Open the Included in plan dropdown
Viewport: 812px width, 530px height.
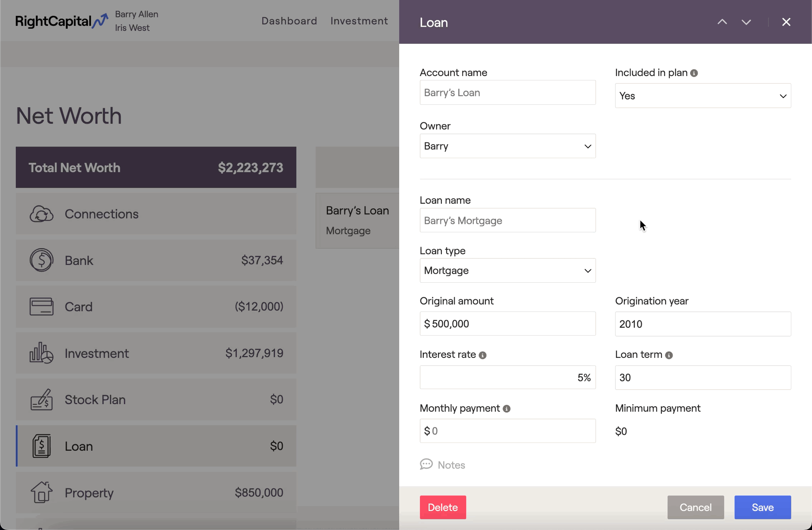click(x=703, y=96)
